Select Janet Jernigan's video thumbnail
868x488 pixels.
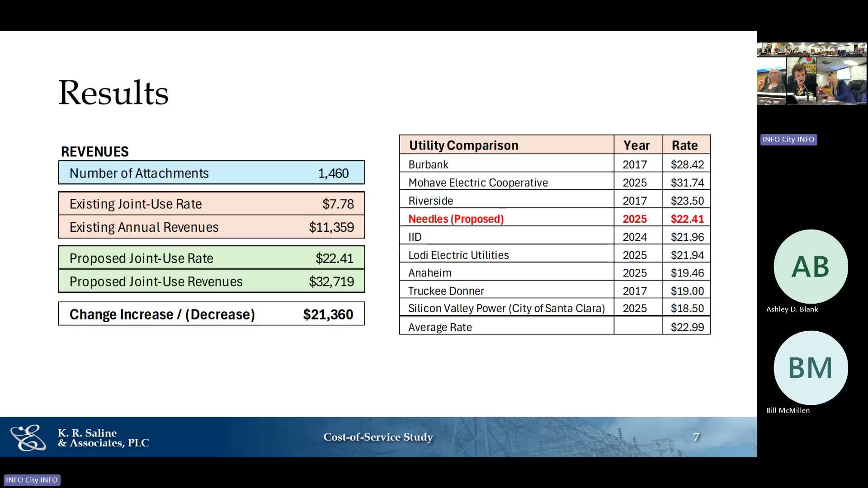click(771, 81)
